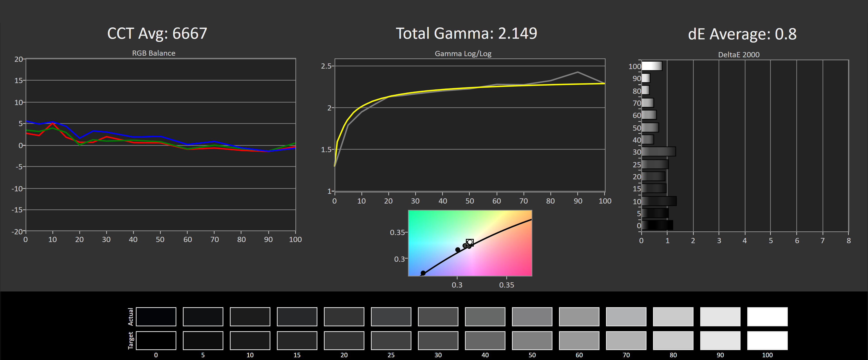Click the Actual swatch for 90 percent

tap(720, 317)
